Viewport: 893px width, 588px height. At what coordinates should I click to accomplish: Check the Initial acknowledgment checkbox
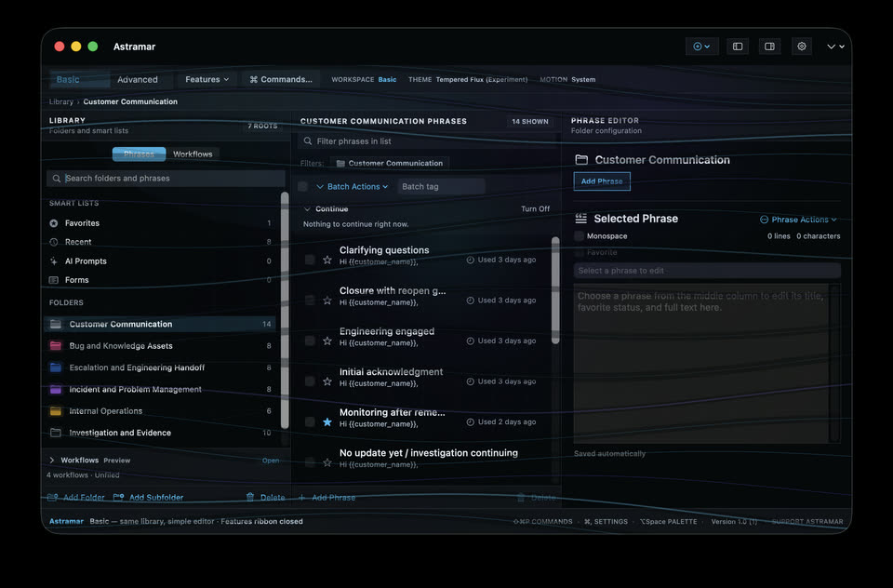pyautogui.click(x=310, y=381)
